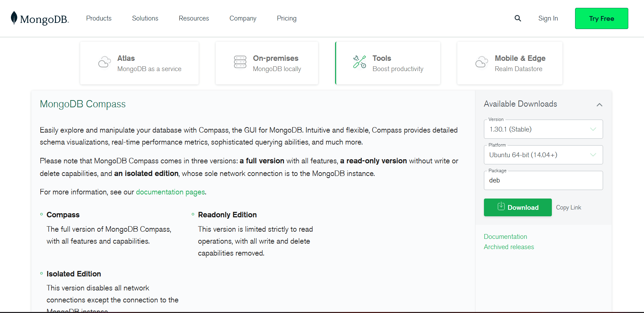
Task: Click Copy Link next to Download
Action: (569, 207)
